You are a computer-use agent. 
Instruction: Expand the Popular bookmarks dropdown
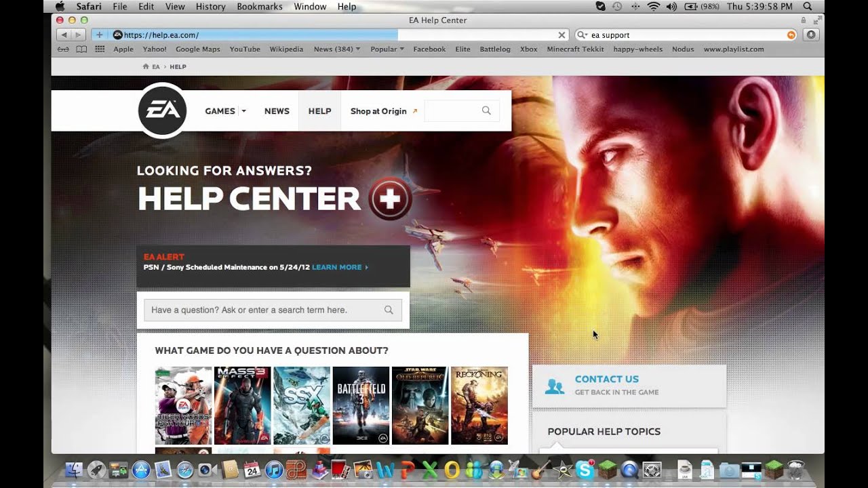tap(387, 49)
